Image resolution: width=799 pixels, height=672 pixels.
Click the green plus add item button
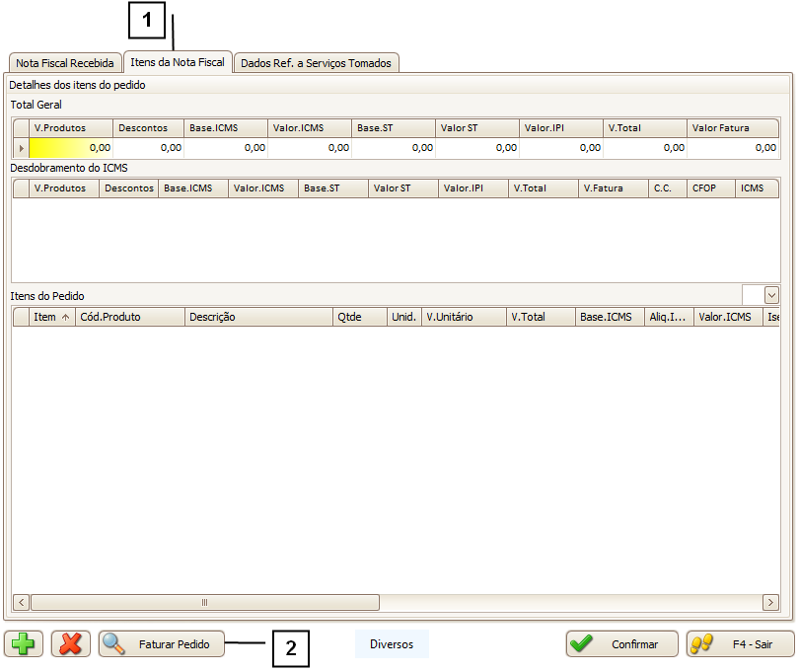(x=23, y=644)
